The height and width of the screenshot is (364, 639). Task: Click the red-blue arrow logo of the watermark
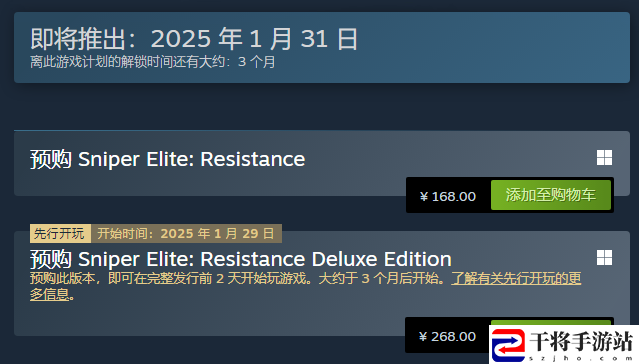(x=508, y=345)
